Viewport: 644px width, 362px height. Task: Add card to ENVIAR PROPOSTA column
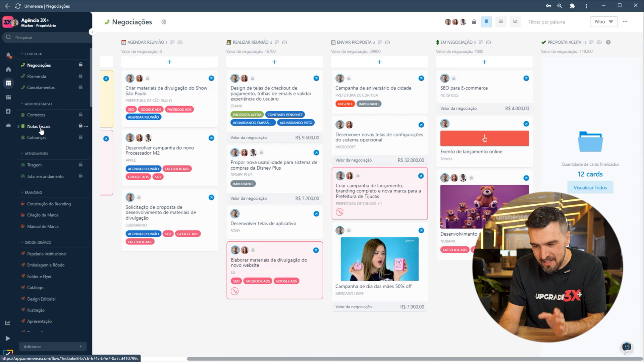click(379, 62)
